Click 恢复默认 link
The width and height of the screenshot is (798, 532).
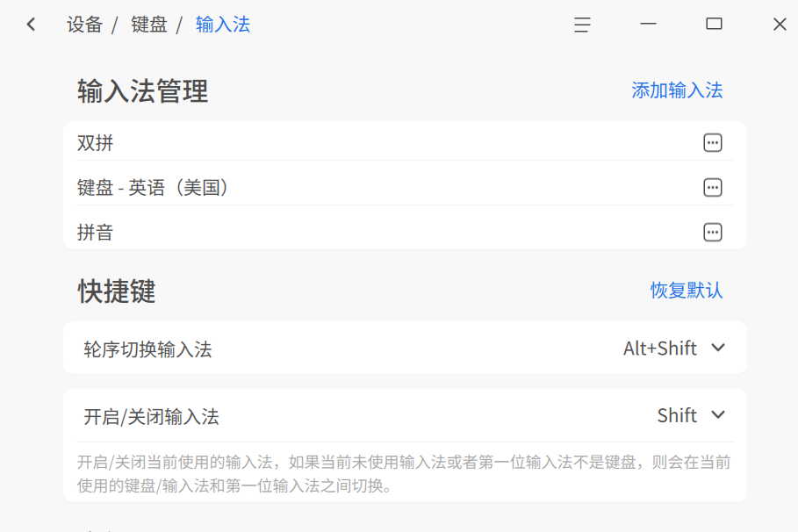(687, 291)
